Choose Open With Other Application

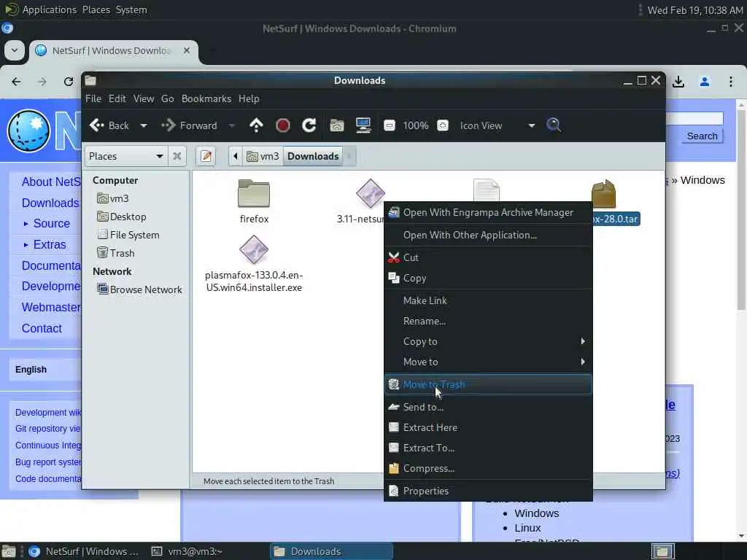(x=488, y=235)
